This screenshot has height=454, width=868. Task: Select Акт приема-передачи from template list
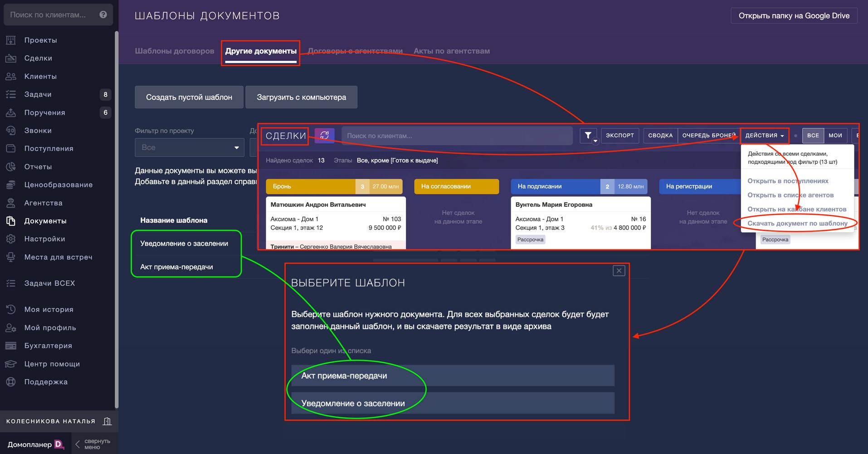[x=452, y=375]
